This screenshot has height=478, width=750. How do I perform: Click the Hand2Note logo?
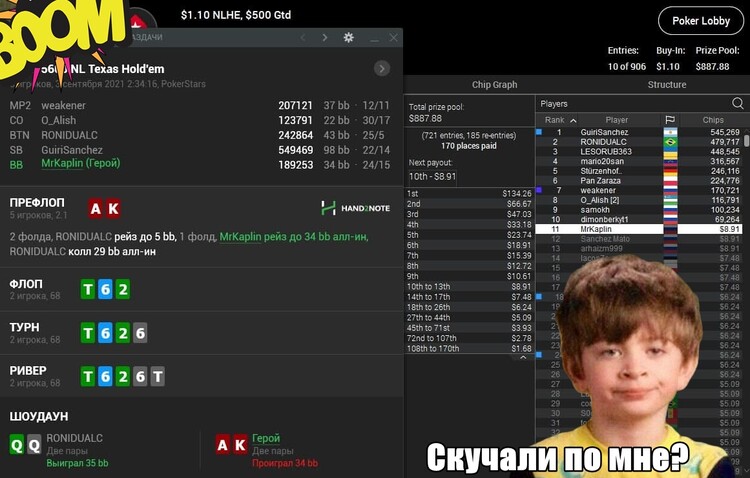click(x=355, y=208)
